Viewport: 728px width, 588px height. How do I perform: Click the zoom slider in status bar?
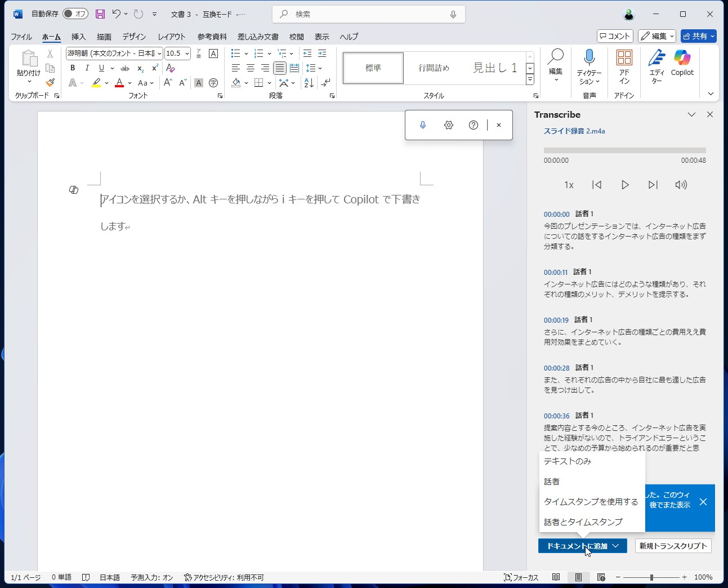tap(651, 577)
